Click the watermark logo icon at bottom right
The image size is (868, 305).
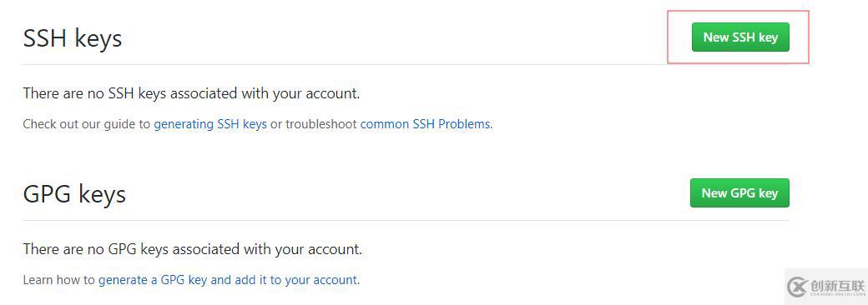(x=797, y=287)
